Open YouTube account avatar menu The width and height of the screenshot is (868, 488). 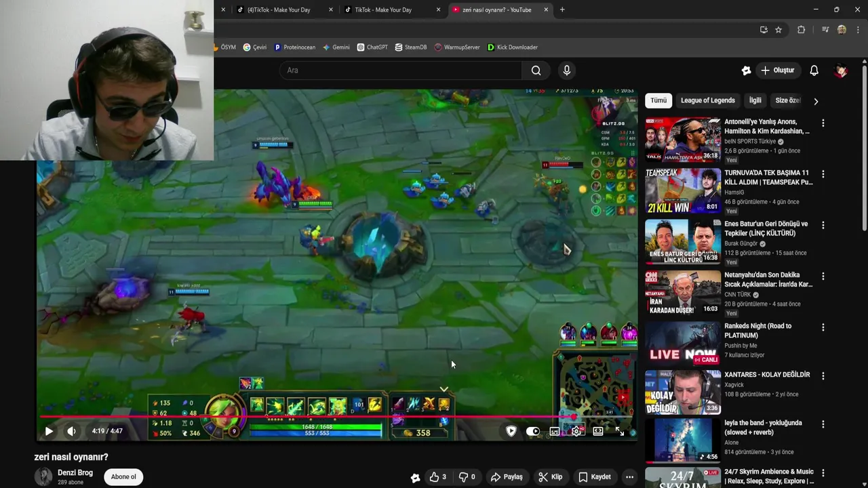(841, 70)
